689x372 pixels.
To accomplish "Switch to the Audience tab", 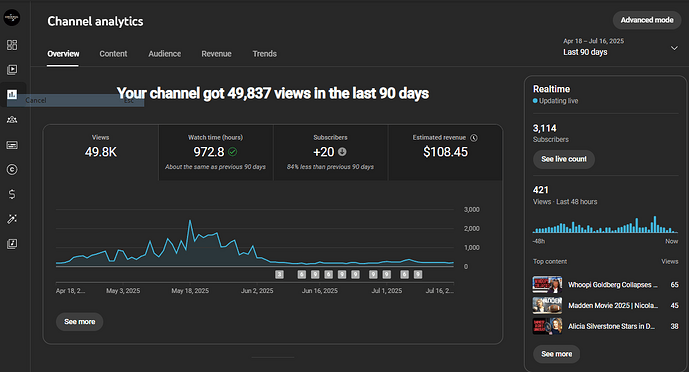I will 164,54.
